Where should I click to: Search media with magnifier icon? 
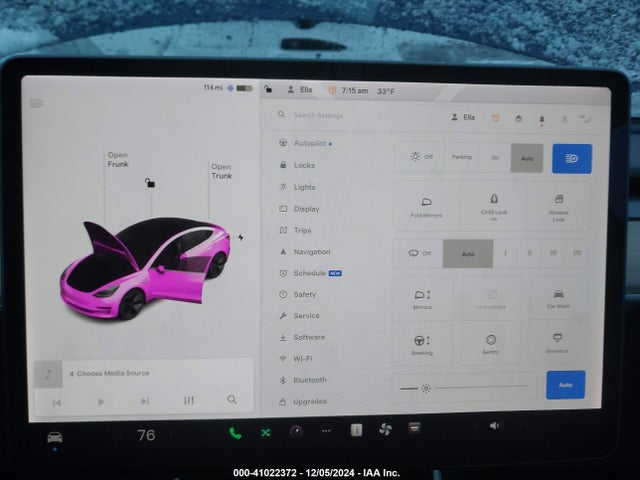(x=232, y=399)
